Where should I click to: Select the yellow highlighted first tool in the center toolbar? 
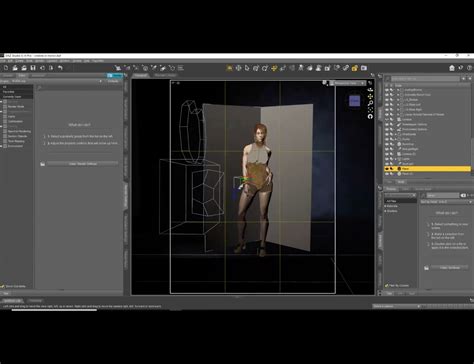click(229, 68)
